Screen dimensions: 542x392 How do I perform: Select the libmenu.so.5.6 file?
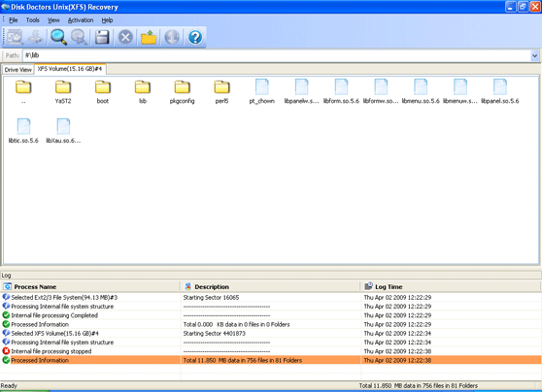click(x=421, y=91)
